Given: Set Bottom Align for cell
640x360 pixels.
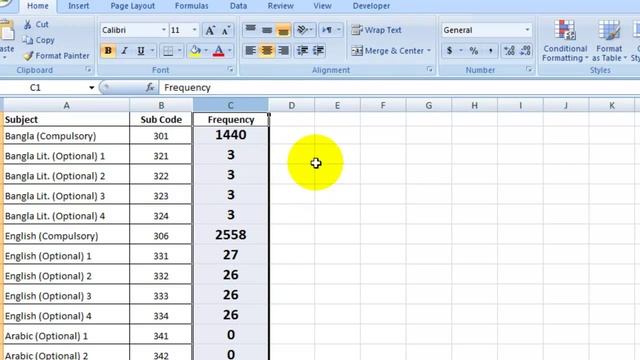Looking at the screenshot, I should [x=283, y=30].
